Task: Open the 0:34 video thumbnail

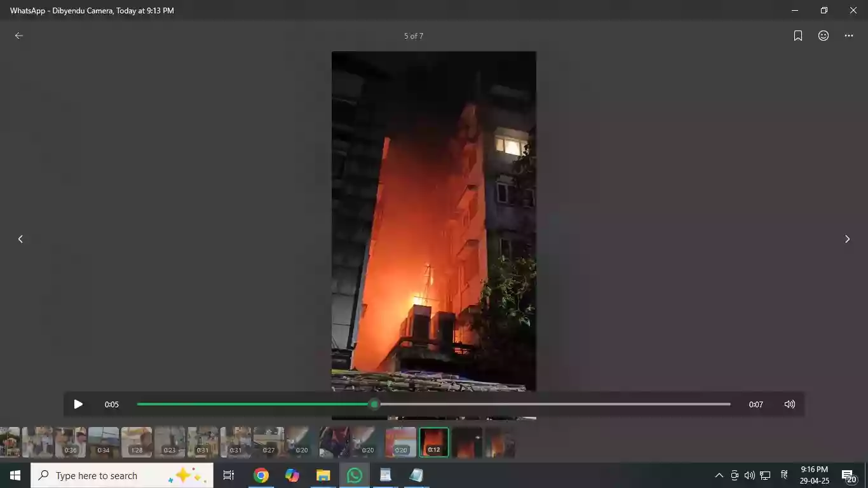Action: pos(104,442)
